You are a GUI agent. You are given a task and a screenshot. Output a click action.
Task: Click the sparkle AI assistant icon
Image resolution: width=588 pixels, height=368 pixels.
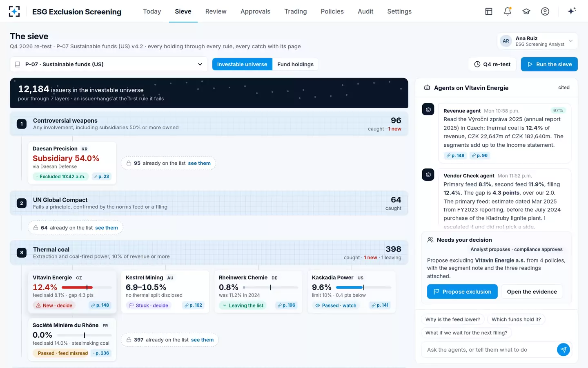(x=572, y=11)
